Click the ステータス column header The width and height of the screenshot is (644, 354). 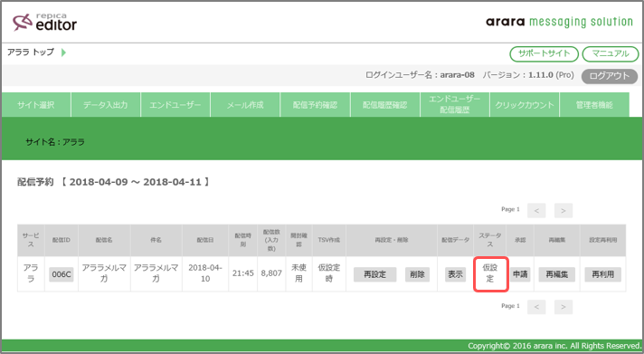coord(490,240)
